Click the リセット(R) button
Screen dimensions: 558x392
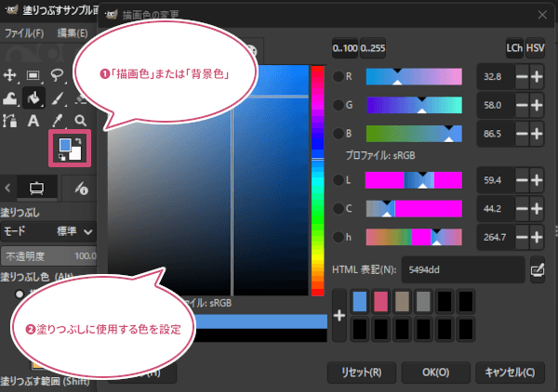click(x=362, y=372)
